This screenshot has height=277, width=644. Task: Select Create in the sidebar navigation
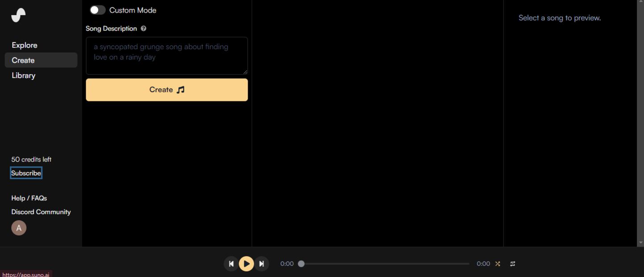pos(23,60)
